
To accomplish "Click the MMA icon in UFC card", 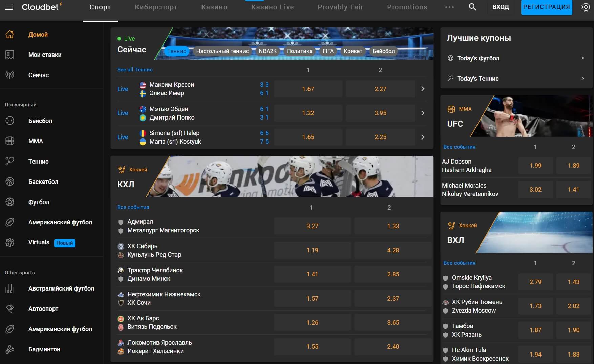I will click(x=451, y=109).
